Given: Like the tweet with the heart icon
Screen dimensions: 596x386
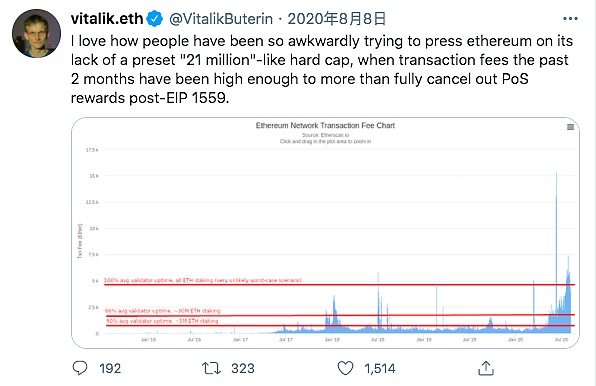Looking at the screenshot, I should coord(345,368).
